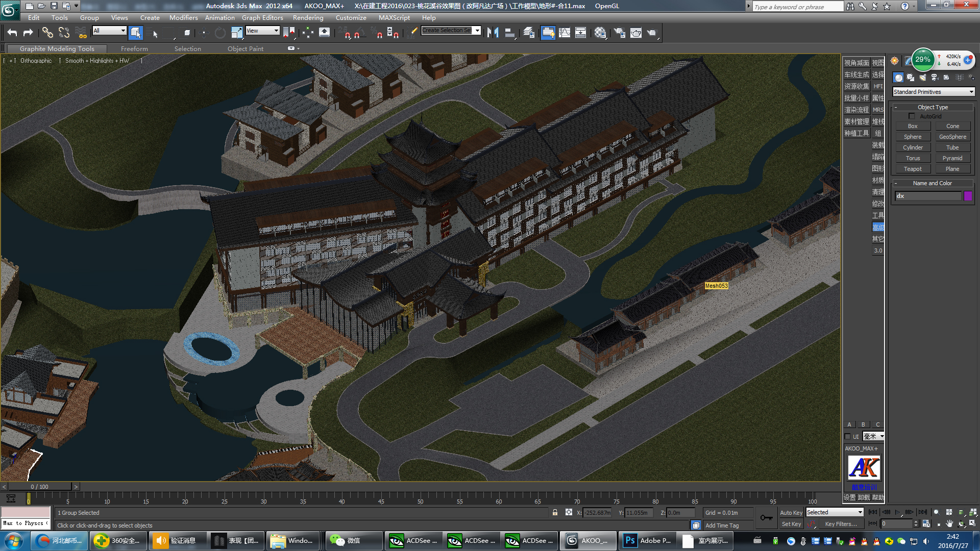The width and height of the screenshot is (980, 551).
Task: Create a Box primitive
Action: (913, 126)
